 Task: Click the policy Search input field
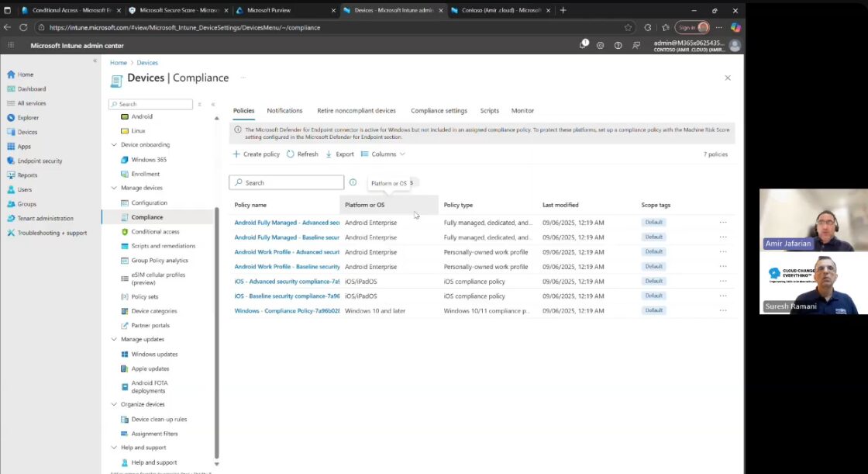pyautogui.click(x=292, y=182)
